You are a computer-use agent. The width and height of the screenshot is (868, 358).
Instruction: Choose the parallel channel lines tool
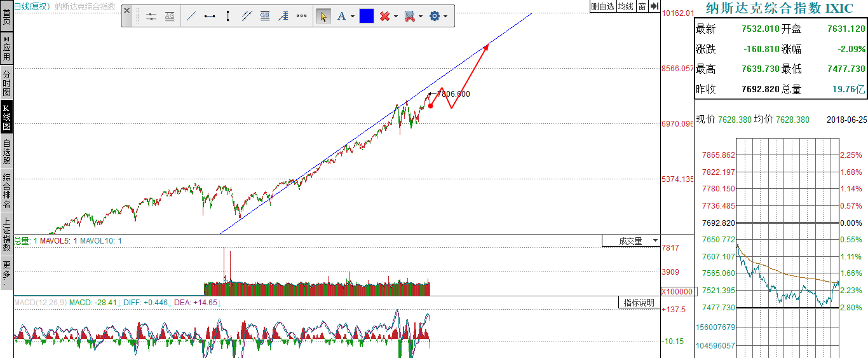click(x=247, y=17)
